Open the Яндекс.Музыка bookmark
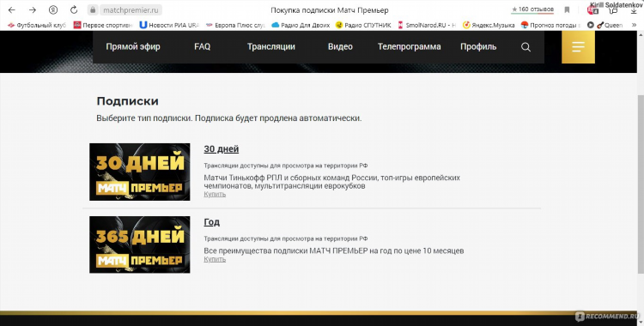644x326 pixels. click(489, 25)
